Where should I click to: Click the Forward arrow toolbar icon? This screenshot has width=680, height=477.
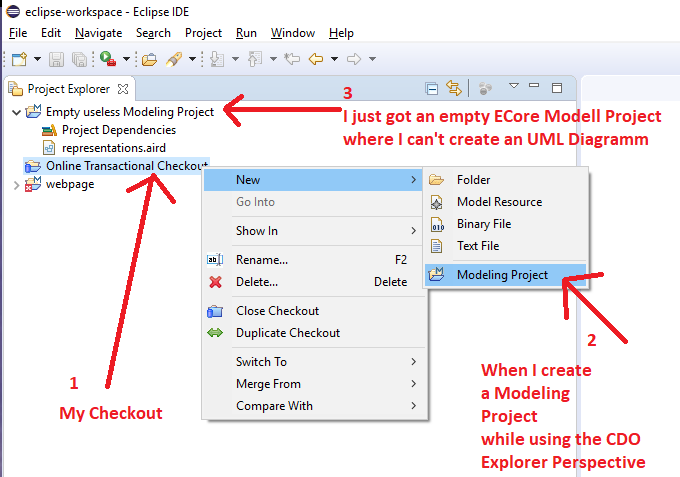(354, 59)
